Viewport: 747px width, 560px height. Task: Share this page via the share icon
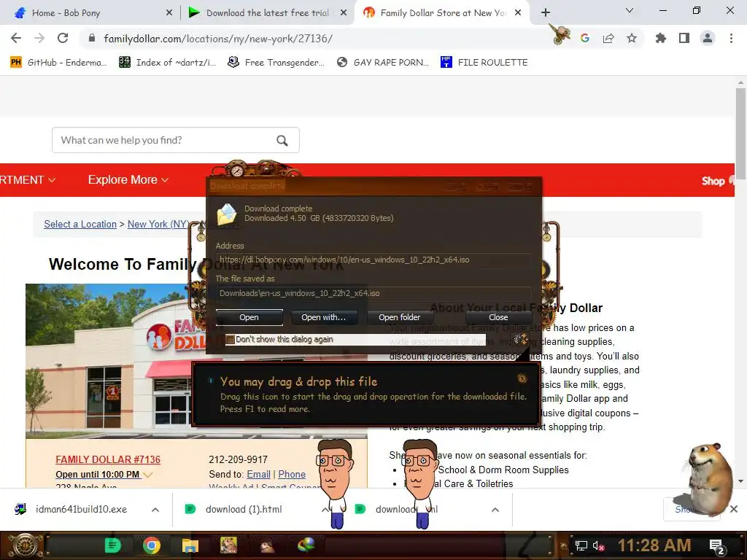608,38
